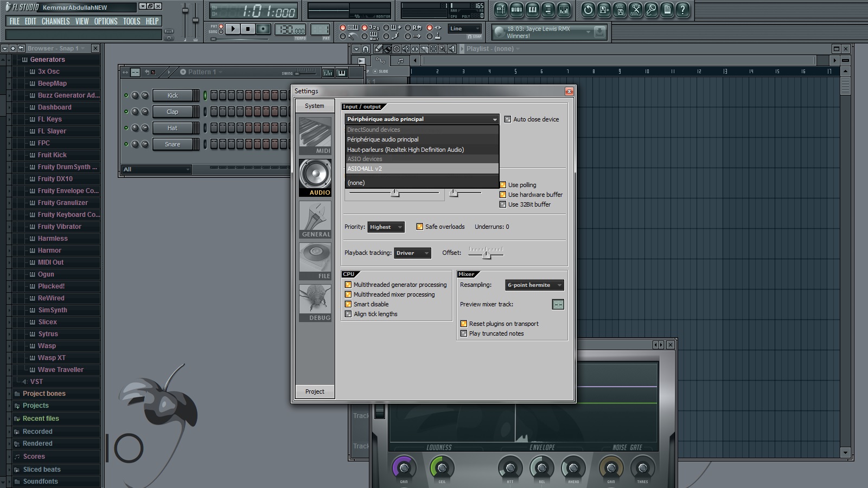The image size is (868, 488).
Task: Select the Slip tool in the Playlist toolbar
Action: pyautogui.click(x=415, y=49)
